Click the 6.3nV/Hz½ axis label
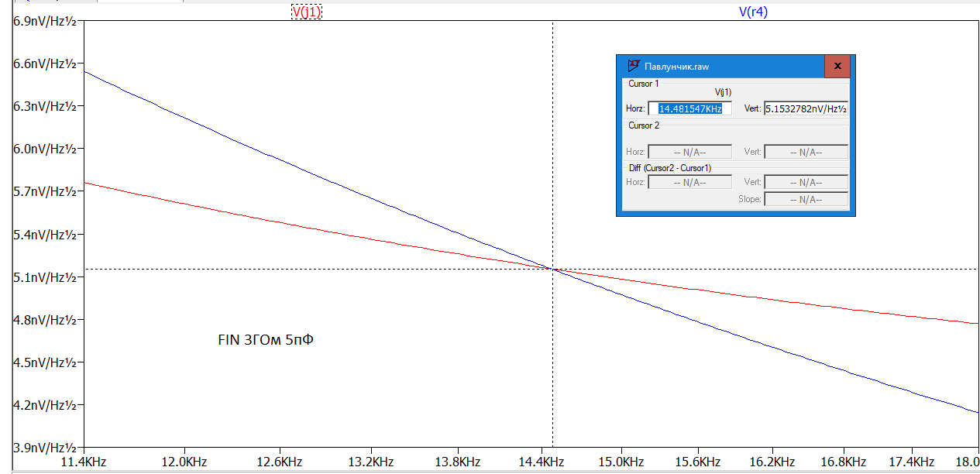 (45, 106)
